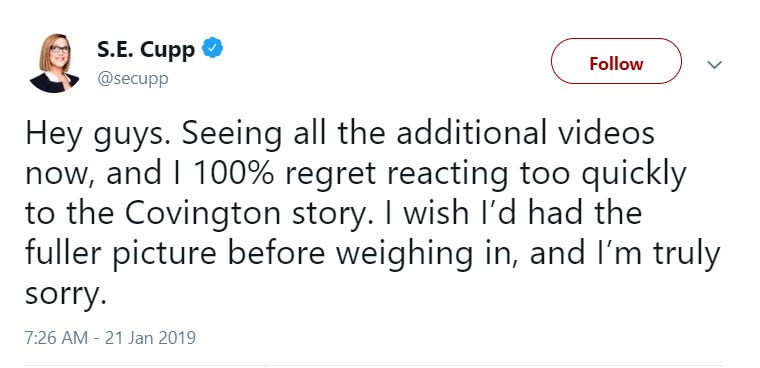Open the tweet's 7:26 AM timestamp permalink
The image size is (760, 368).
(56, 337)
